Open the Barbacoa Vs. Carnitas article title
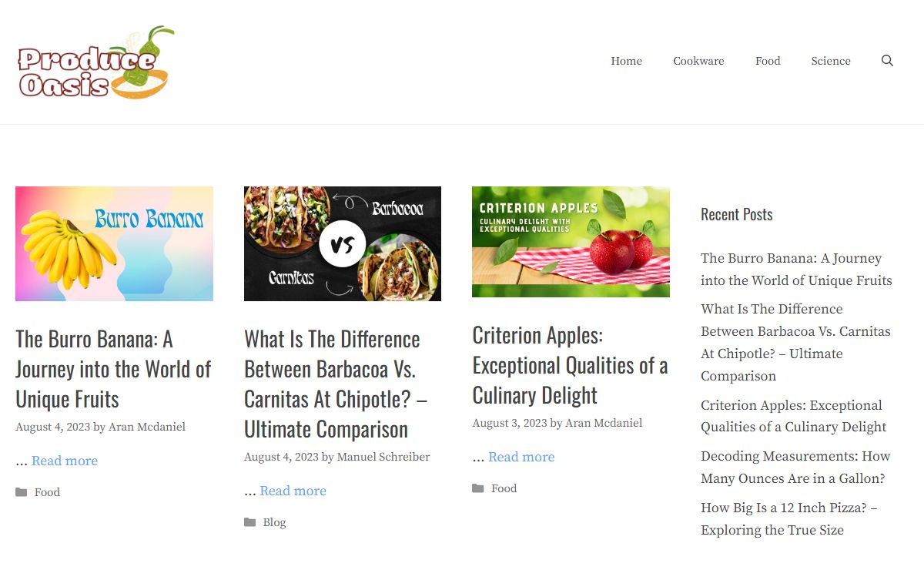 pyautogui.click(x=336, y=384)
